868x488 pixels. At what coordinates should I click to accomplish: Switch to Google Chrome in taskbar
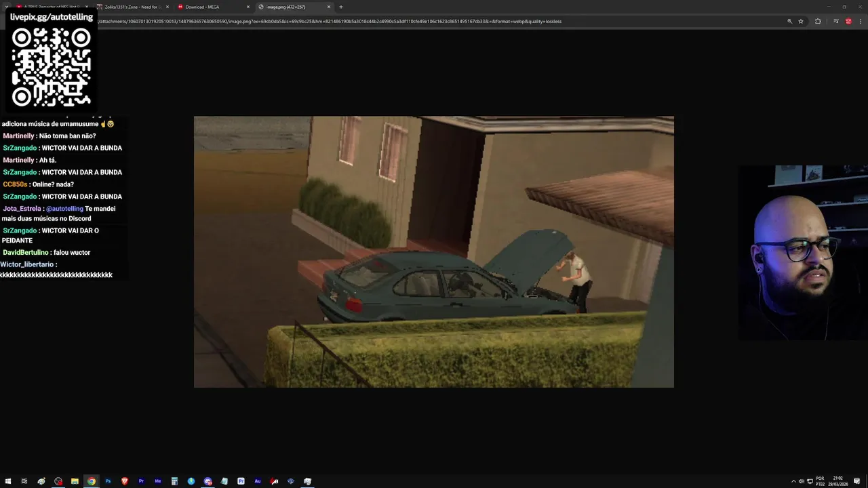pyautogui.click(x=92, y=481)
